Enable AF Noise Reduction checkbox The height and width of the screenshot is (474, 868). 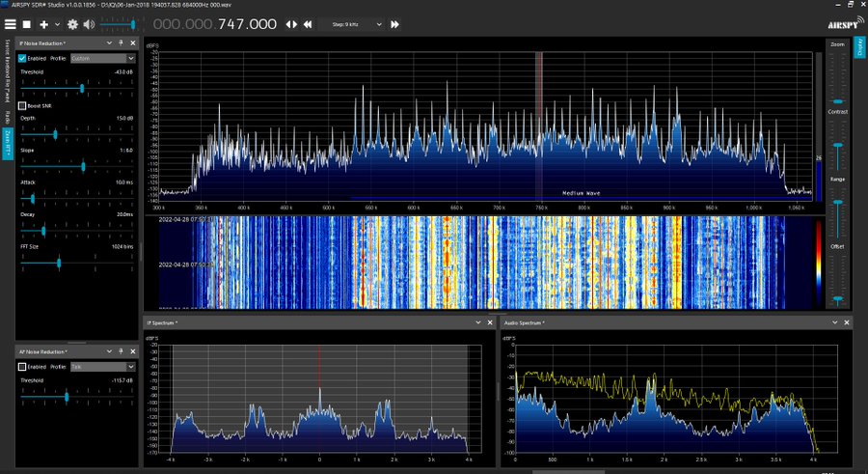[22, 367]
